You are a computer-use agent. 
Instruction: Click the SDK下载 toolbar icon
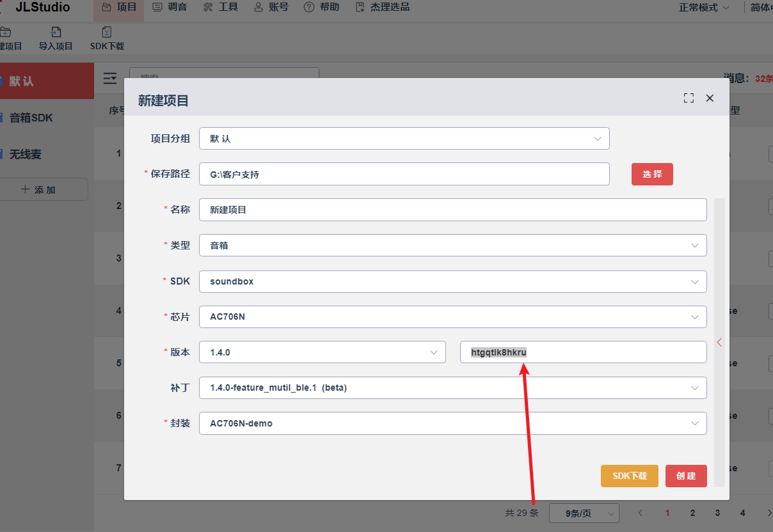107,39
